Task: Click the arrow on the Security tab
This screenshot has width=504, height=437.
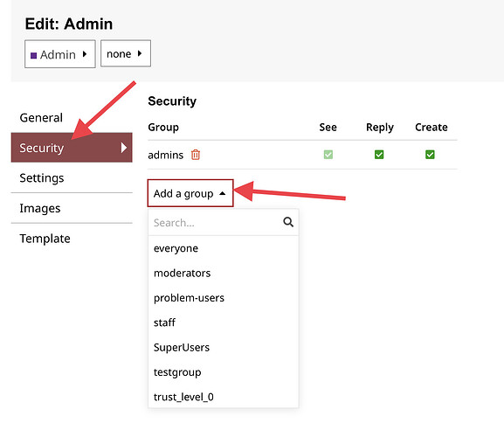Action: pos(124,148)
